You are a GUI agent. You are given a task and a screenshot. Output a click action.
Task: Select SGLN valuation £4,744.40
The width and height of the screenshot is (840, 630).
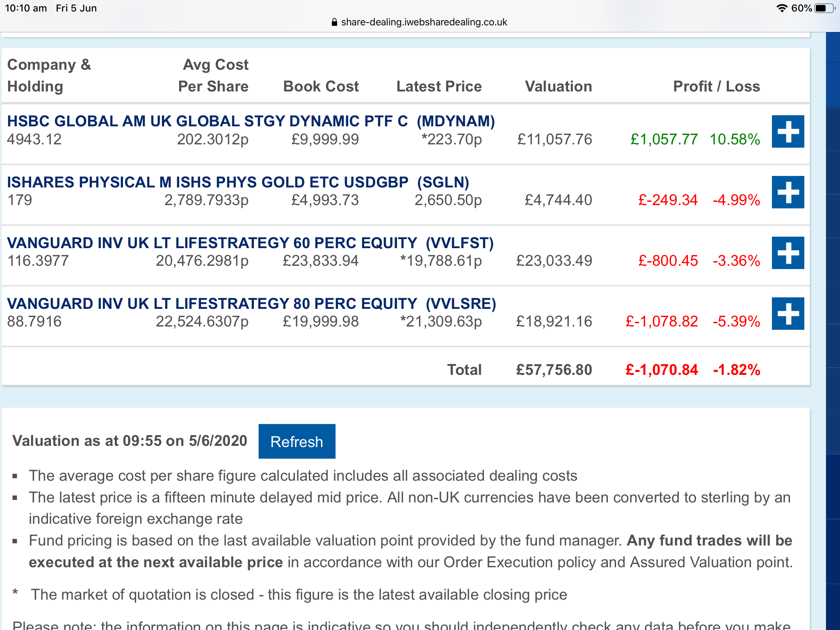pyautogui.click(x=559, y=200)
